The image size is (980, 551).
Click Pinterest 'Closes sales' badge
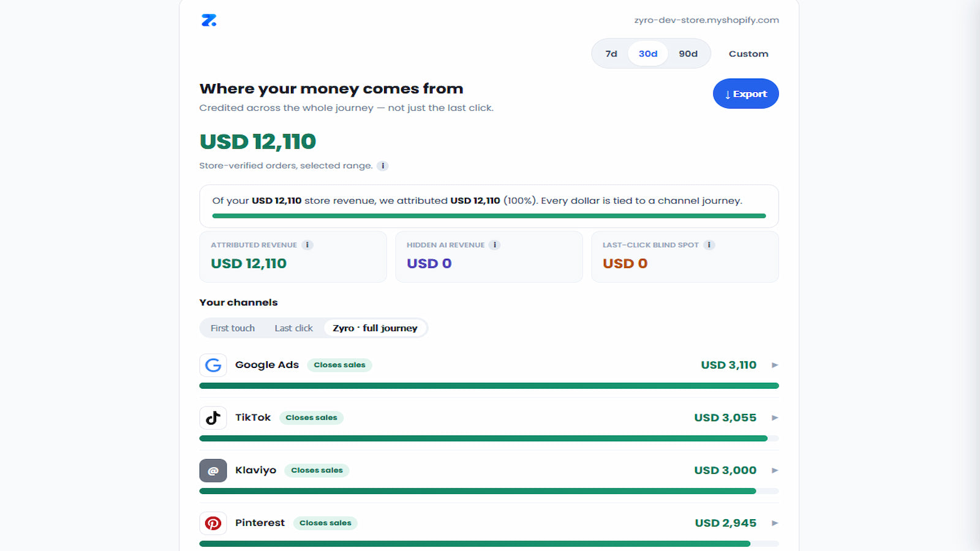[325, 523]
